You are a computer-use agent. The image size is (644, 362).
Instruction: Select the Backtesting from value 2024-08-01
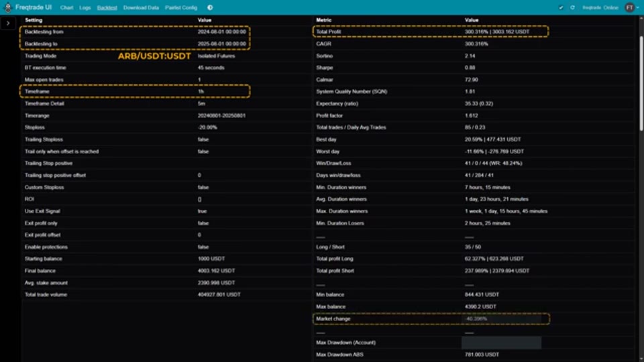(222, 32)
